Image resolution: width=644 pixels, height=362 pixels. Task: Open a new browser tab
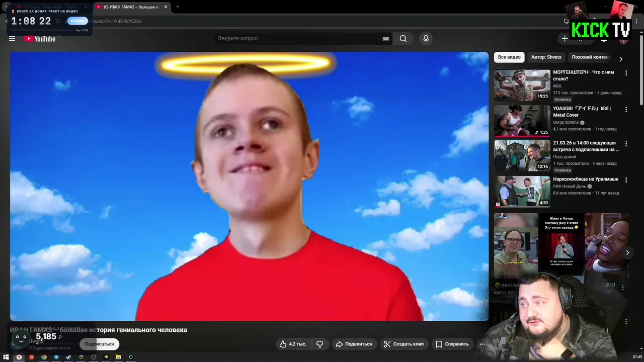click(x=178, y=7)
